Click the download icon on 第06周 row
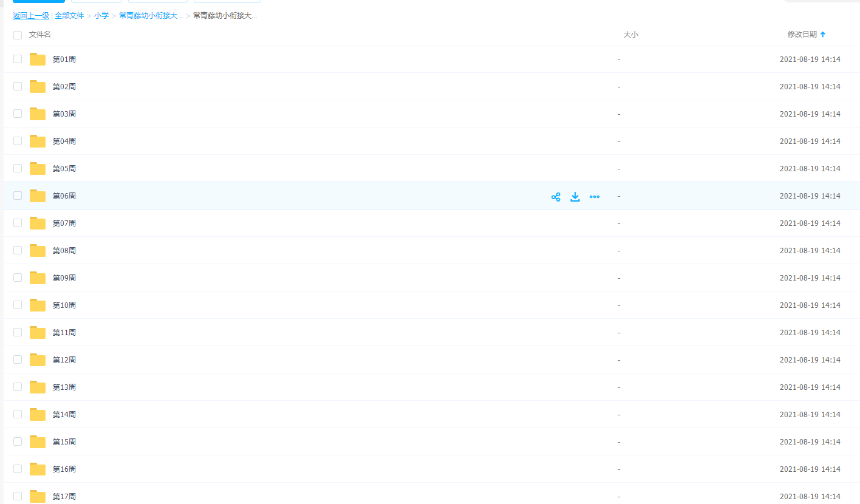 (575, 197)
